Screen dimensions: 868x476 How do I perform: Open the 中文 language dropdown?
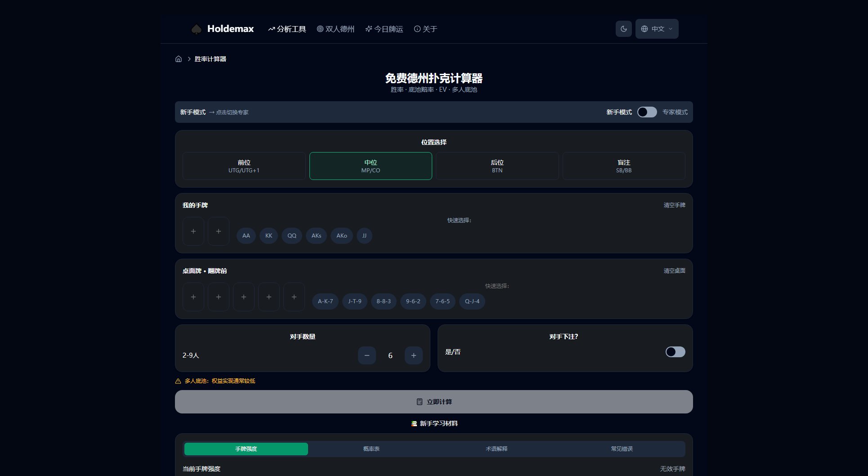point(657,29)
